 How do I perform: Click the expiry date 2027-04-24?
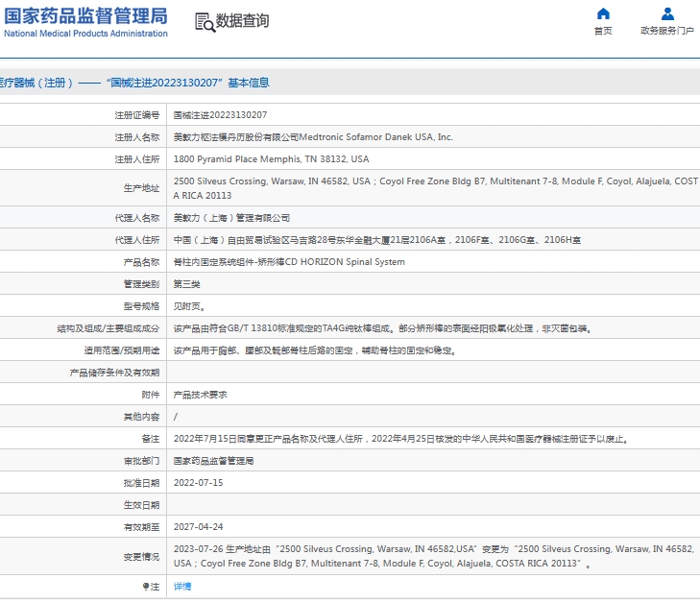coord(198,527)
